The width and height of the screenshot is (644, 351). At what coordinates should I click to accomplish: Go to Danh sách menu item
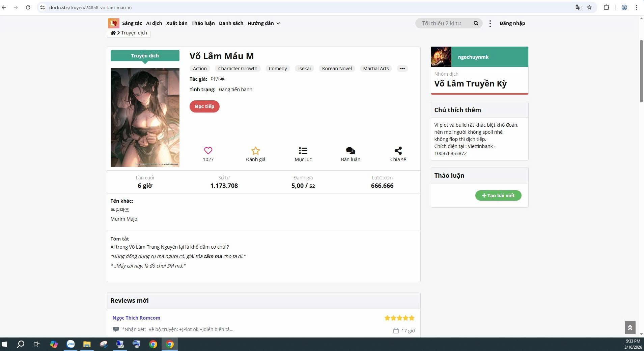[231, 23]
